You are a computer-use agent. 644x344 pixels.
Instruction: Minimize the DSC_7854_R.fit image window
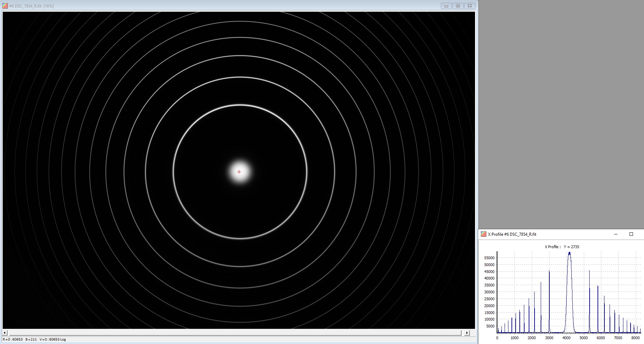[x=446, y=6]
